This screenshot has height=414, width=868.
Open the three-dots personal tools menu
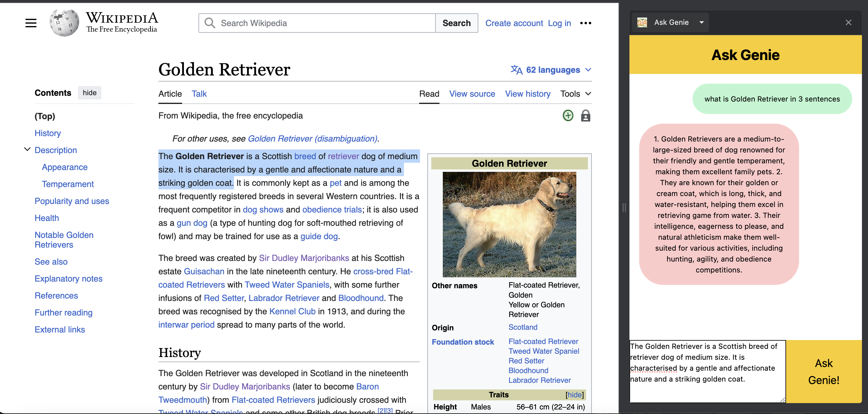pos(585,23)
